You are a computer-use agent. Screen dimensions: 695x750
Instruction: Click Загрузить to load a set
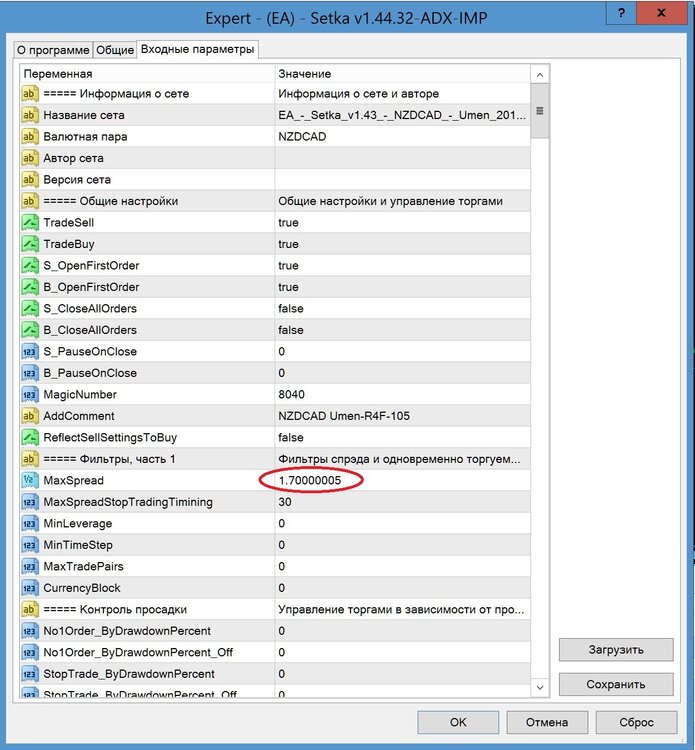coord(616,650)
